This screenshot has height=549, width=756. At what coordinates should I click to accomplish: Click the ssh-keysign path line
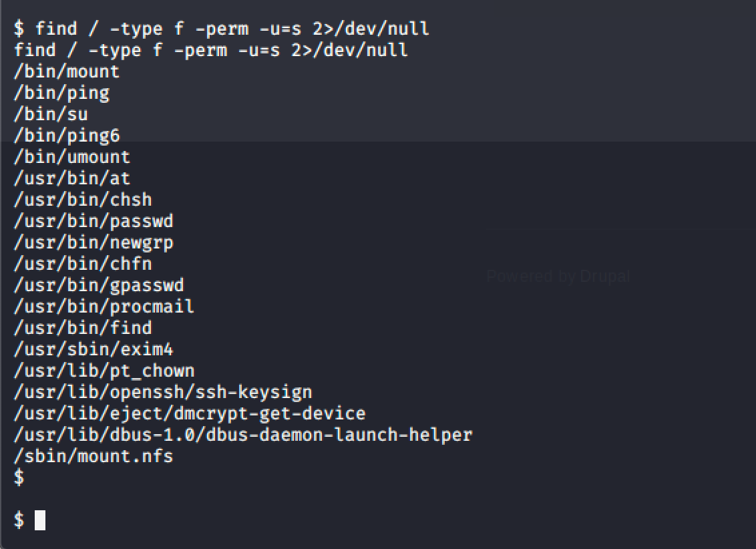coord(163,392)
